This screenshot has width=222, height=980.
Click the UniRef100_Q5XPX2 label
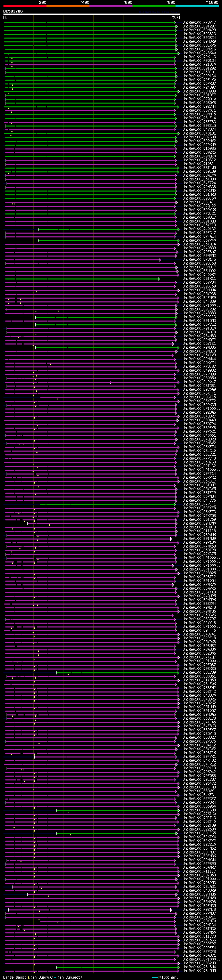tap(199, 477)
